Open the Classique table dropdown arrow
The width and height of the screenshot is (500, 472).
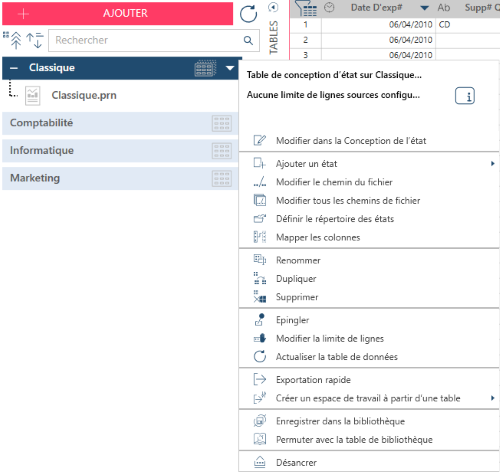tap(230, 68)
